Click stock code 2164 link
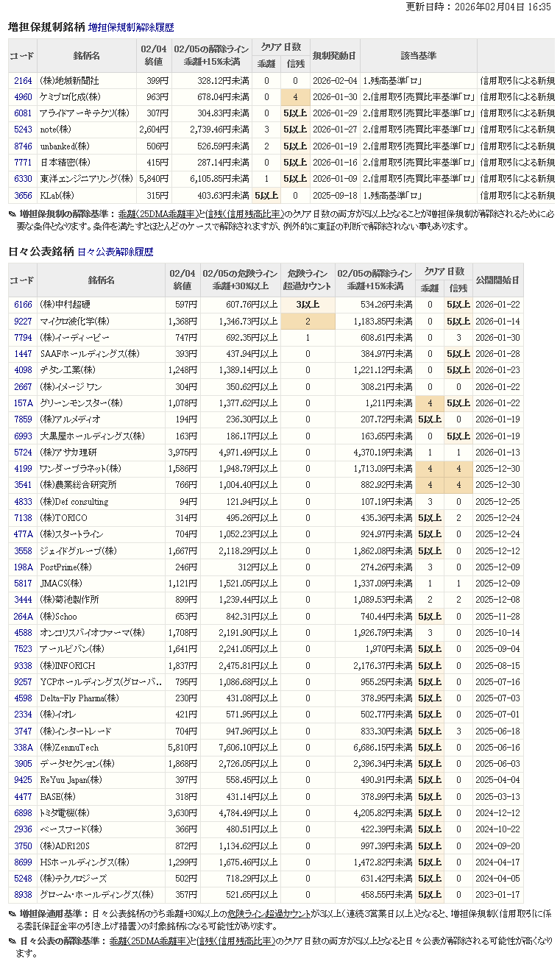Viewport: 560px width, 964px height. pos(23,81)
